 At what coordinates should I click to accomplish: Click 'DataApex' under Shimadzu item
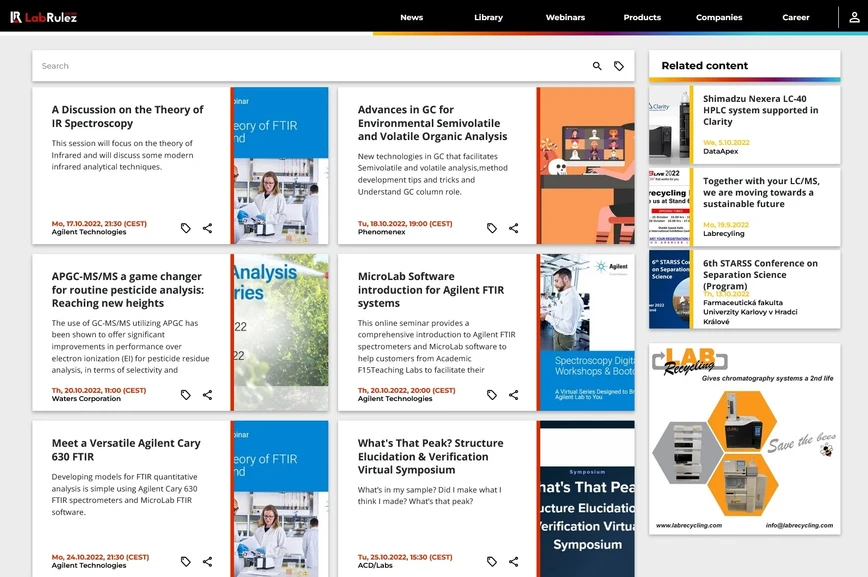click(720, 151)
